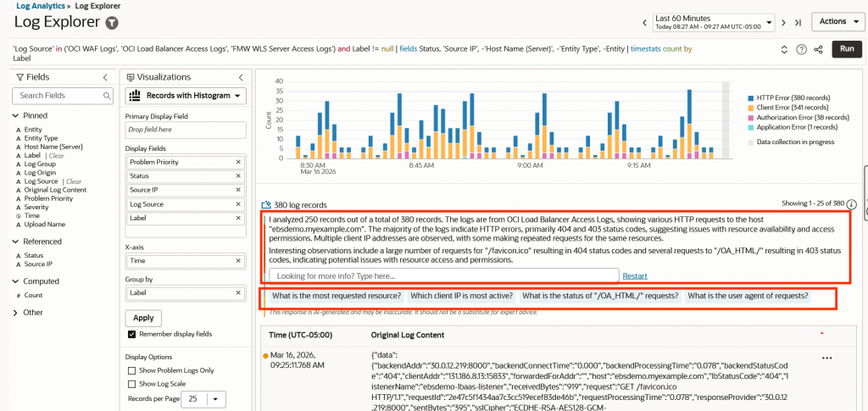Open the three-dot menu for first log record
Screen dimensions: 868x411
pyautogui.click(x=827, y=358)
